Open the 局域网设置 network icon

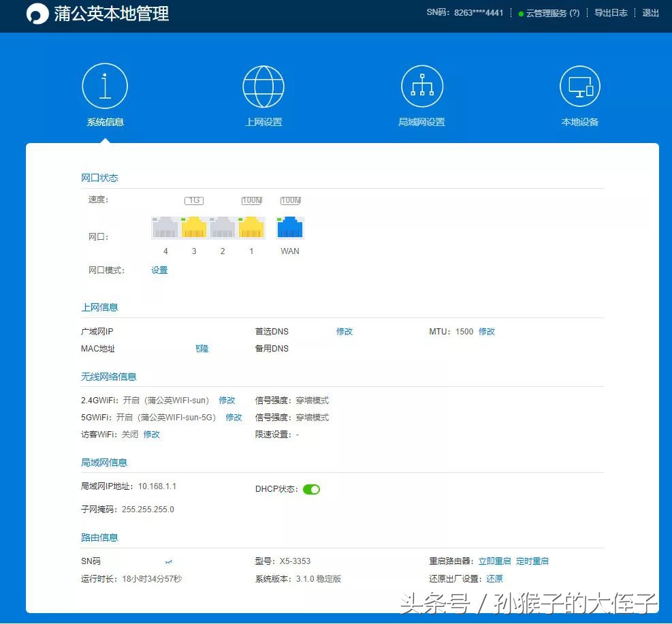pos(422,86)
